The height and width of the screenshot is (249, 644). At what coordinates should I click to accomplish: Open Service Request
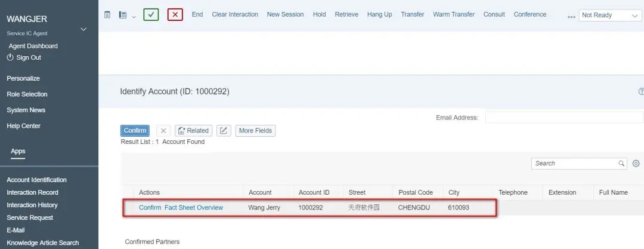[x=30, y=217]
